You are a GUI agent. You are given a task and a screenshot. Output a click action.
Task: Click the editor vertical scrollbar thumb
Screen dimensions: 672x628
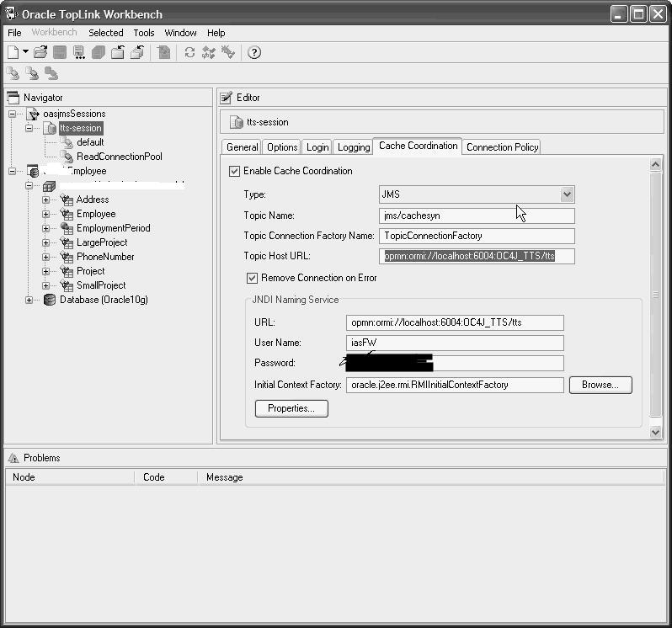655,294
